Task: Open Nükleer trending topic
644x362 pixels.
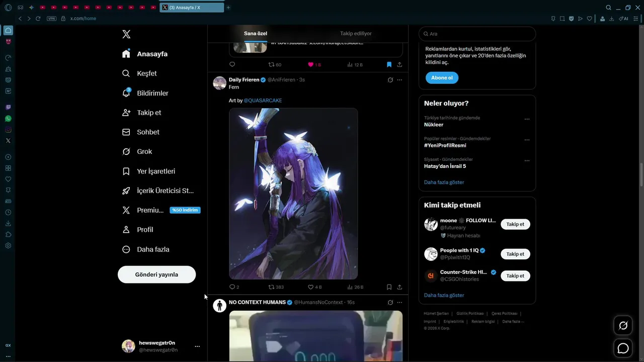Action: (x=434, y=125)
